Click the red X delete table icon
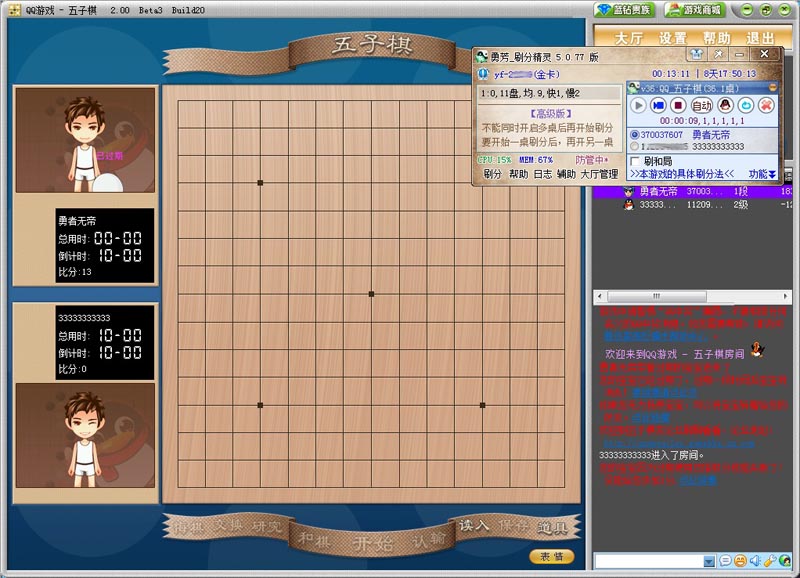Screen dimensions: 800x578 click(x=766, y=106)
